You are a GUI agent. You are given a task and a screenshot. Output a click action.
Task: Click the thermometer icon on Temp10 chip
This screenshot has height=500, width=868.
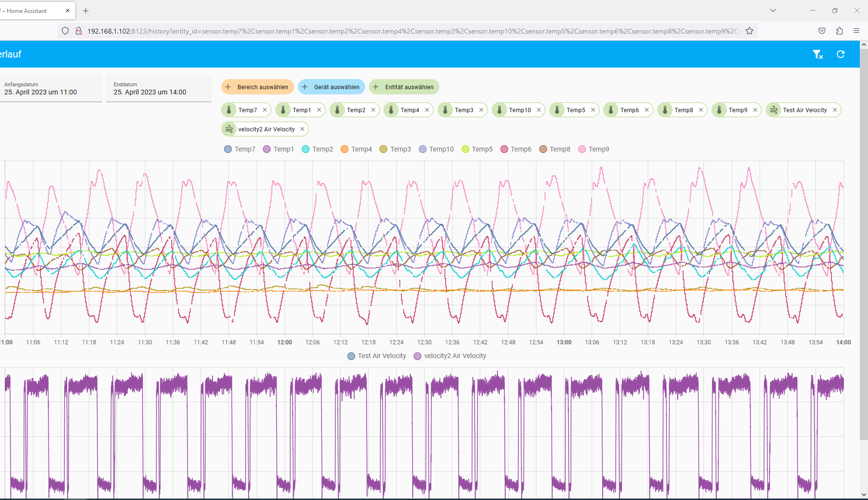tap(499, 110)
